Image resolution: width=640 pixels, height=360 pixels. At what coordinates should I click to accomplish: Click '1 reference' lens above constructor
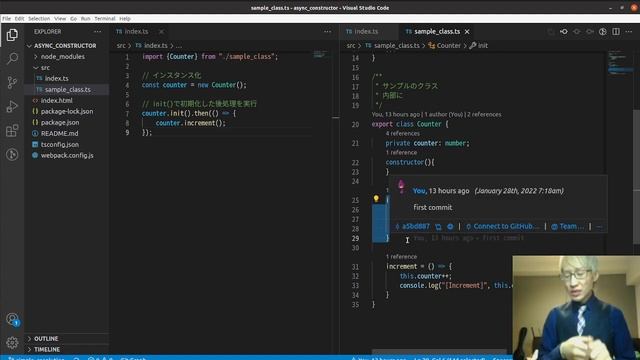click(x=401, y=153)
